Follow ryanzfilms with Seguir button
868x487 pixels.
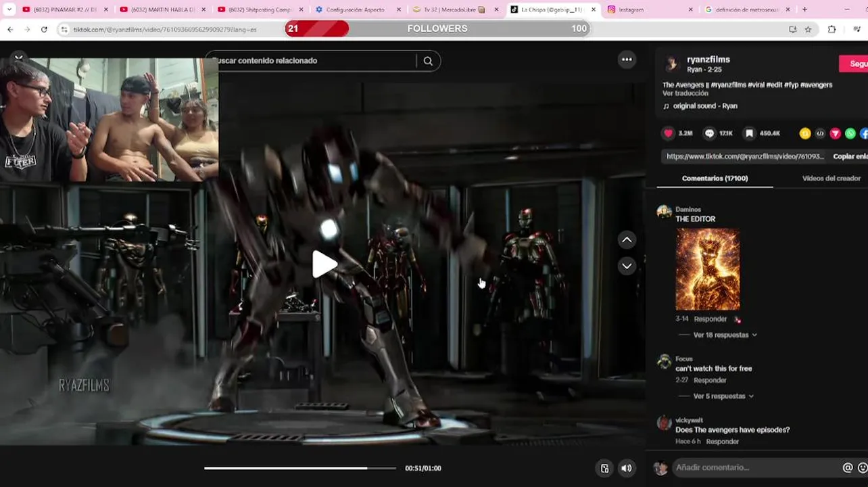coord(854,64)
